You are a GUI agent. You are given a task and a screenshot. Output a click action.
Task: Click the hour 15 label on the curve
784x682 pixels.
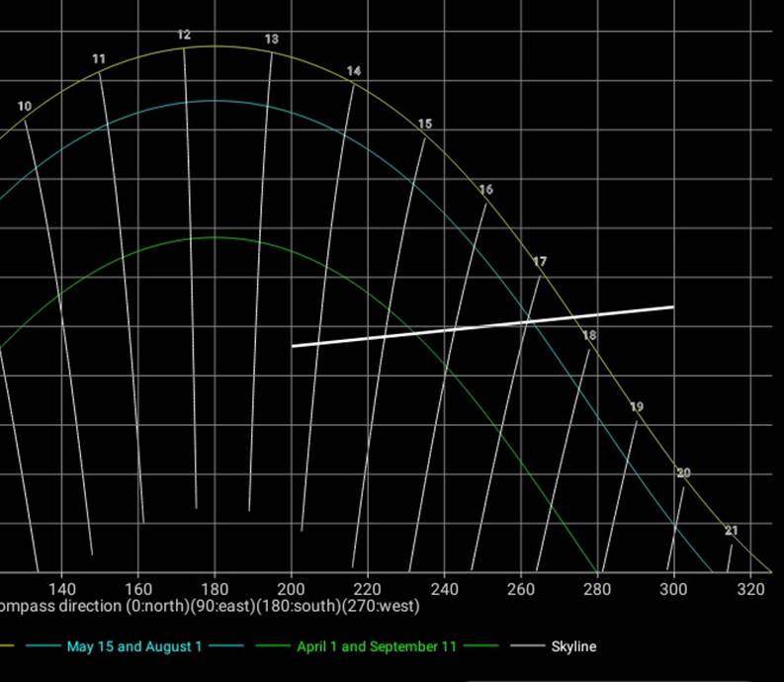[x=425, y=125]
